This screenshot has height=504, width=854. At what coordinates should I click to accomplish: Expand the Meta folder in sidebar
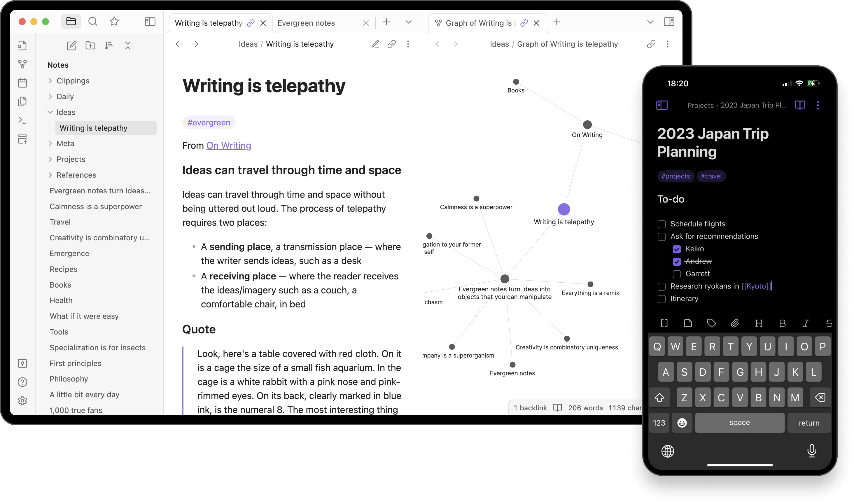51,143
